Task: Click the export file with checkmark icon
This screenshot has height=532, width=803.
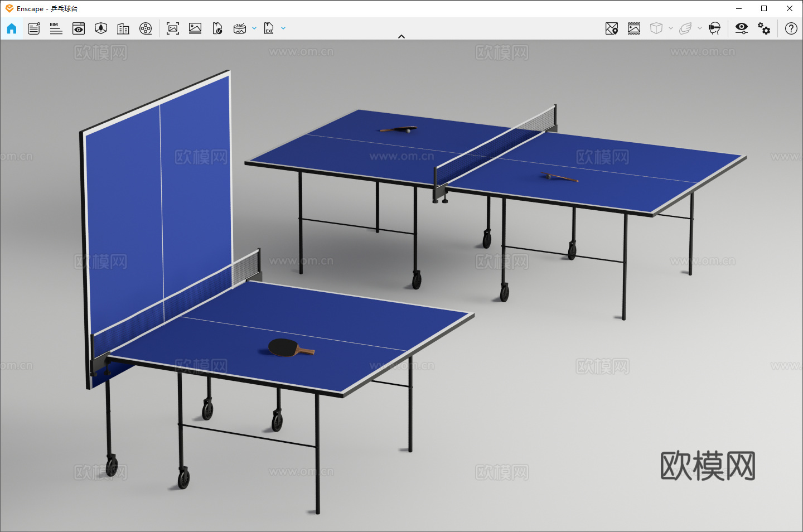Action: point(217,28)
